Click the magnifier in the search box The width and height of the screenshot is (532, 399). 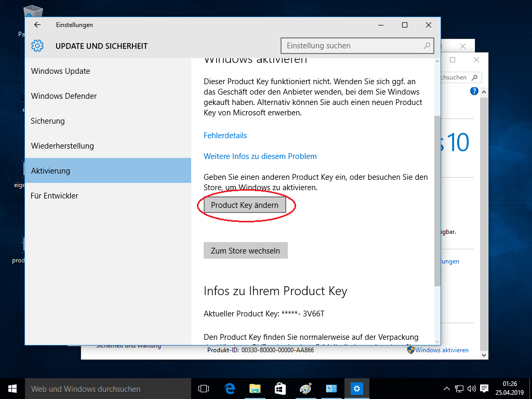click(x=426, y=46)
